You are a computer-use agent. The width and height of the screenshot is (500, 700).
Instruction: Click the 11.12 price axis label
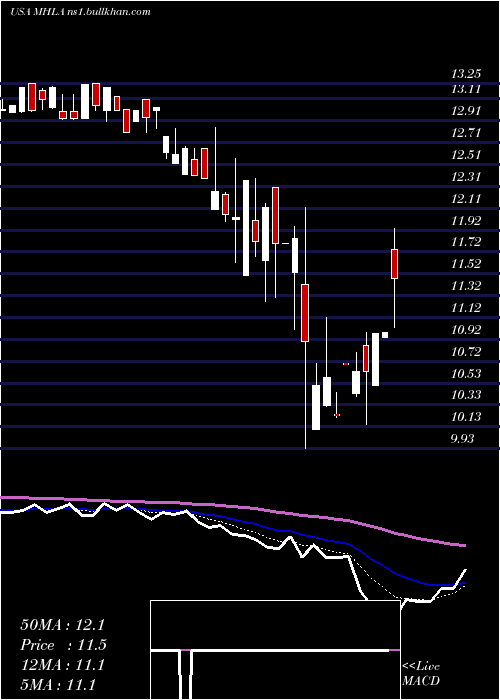466,308
